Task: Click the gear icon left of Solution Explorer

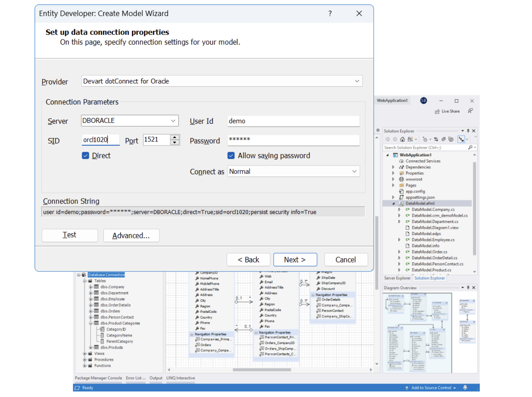Action: 378,130
